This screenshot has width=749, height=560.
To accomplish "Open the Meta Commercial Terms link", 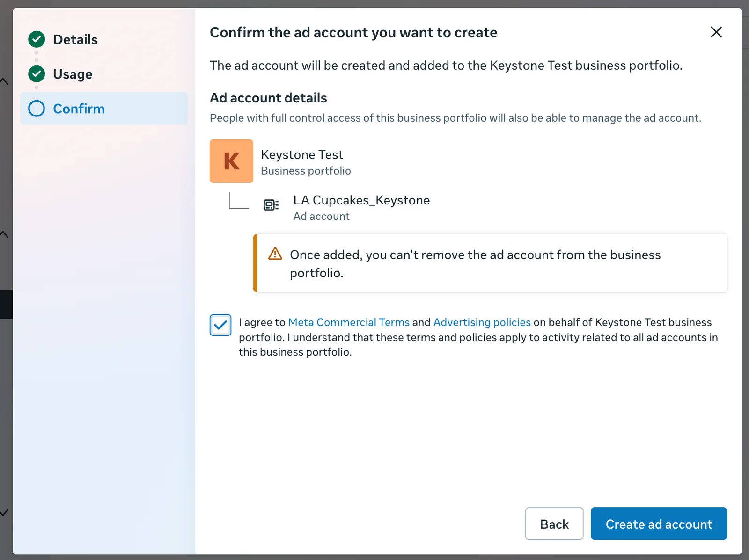I will coord(349,322).
